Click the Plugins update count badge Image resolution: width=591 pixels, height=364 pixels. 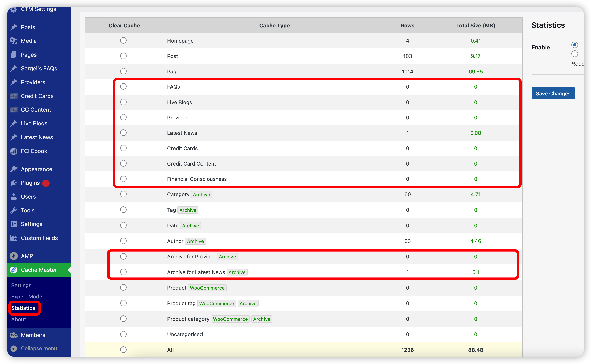(x=46, y=183)
